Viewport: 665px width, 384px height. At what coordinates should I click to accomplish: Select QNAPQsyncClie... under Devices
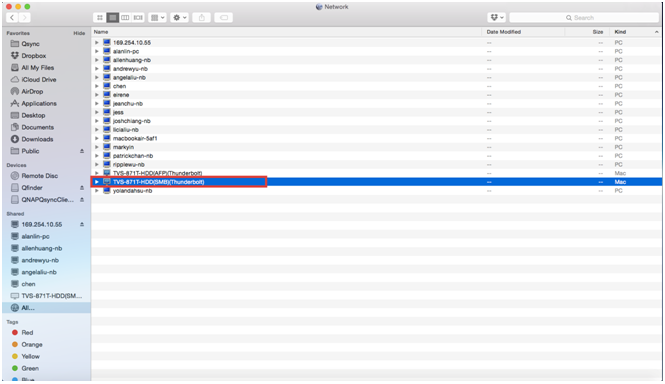coord(48,199)
